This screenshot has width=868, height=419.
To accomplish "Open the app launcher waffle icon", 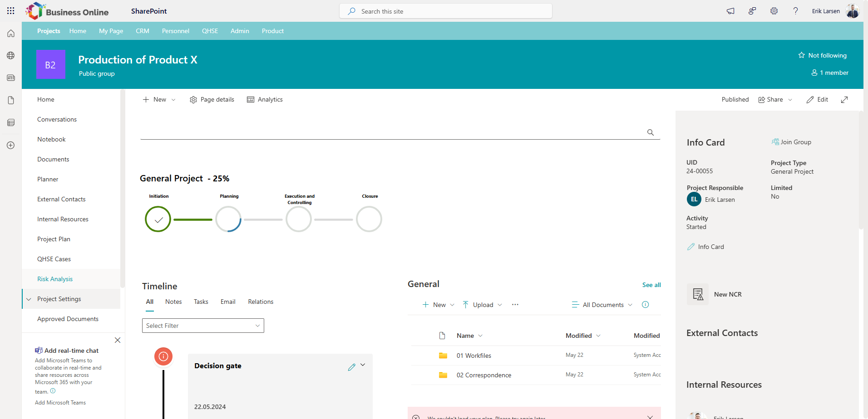I will click(11, 11).
